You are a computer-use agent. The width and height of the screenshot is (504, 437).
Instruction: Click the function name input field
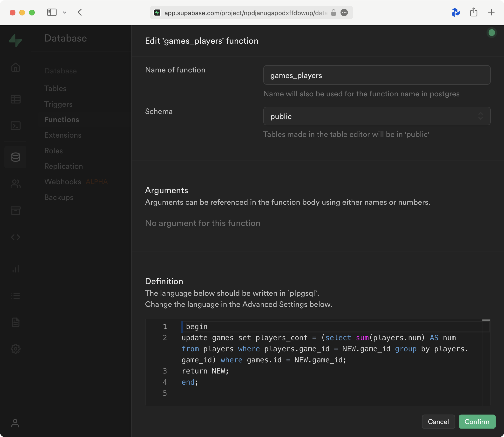[x=377, y=75]
